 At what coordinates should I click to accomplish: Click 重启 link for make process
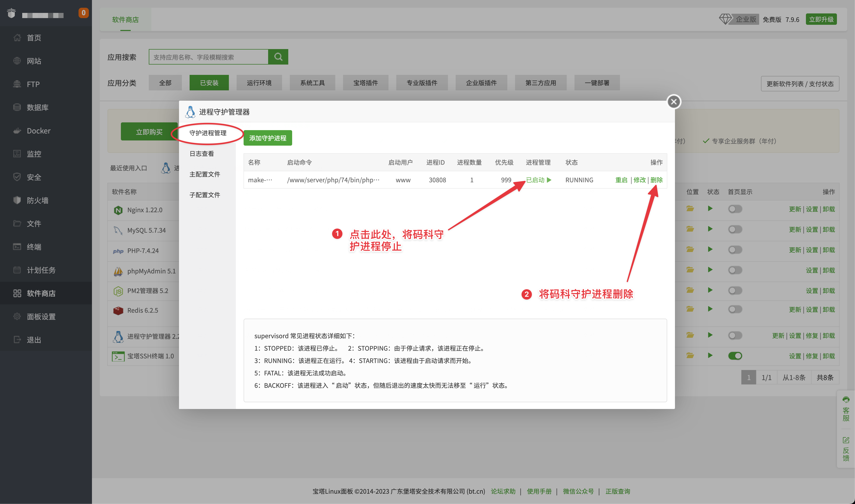(621, 180)
